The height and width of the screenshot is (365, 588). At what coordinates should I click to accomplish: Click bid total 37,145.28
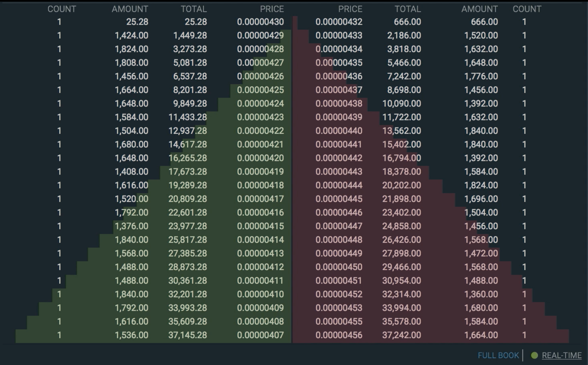(x=188, y=335)
